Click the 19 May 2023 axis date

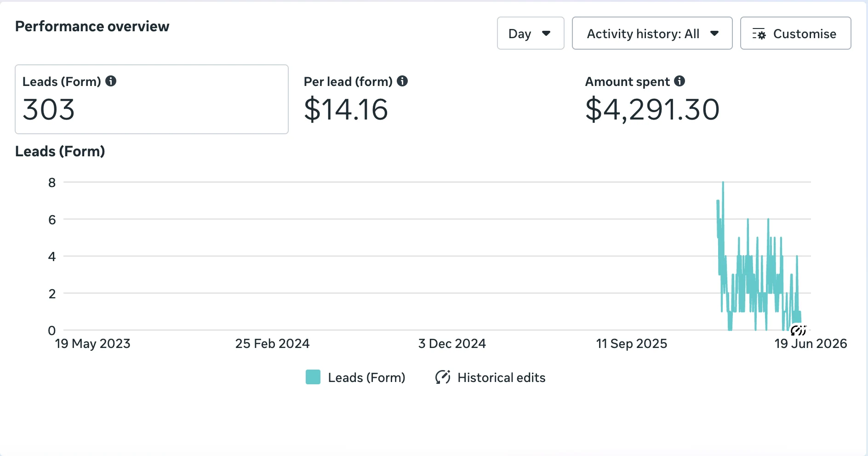(x=93, y=343)
